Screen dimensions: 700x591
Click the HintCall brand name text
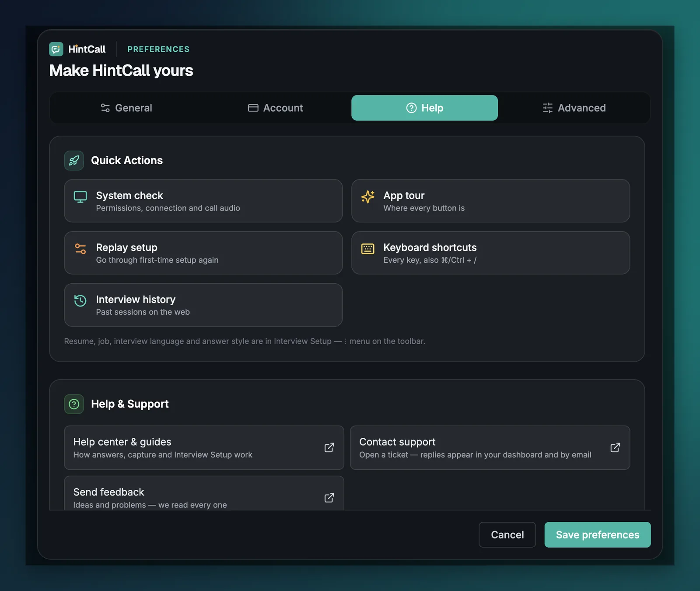click(87, 49)
